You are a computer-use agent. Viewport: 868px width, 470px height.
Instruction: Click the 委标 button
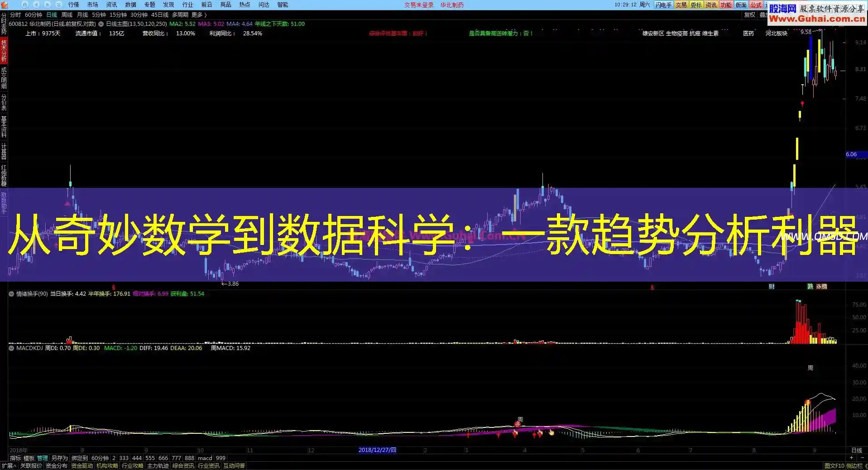(696, 5)
